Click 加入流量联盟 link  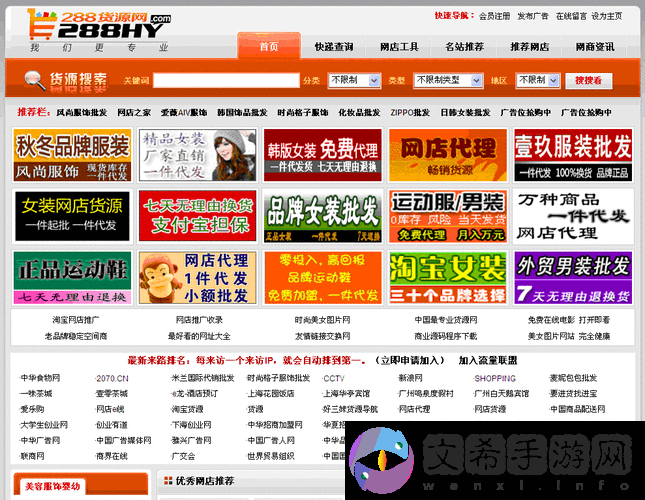488,361
